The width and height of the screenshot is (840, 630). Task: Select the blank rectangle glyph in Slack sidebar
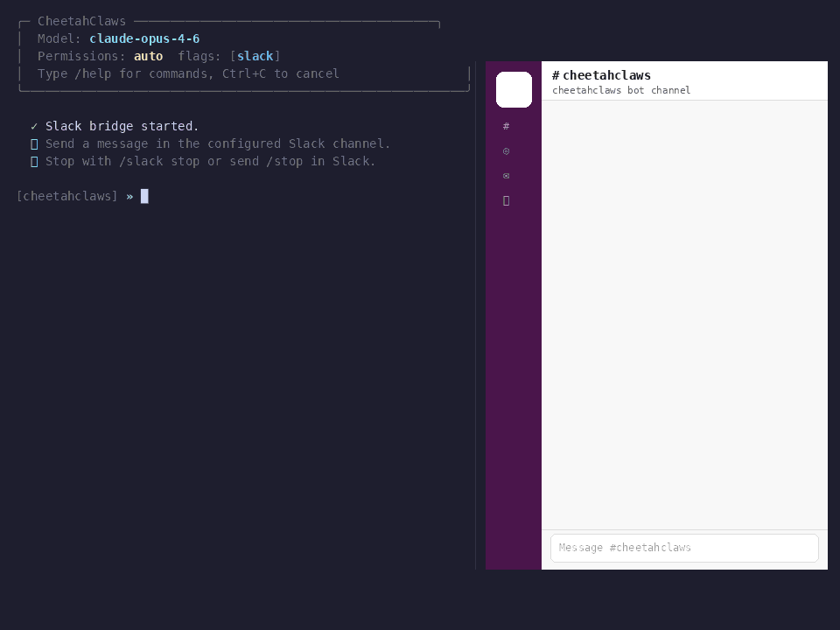507,201
